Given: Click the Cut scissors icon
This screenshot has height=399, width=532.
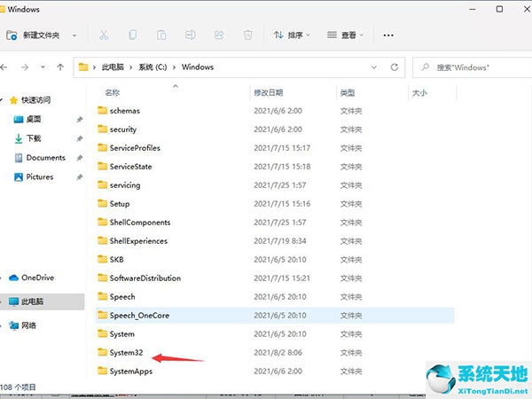Looking at the screenshot, I should click(x=104, y=35).
